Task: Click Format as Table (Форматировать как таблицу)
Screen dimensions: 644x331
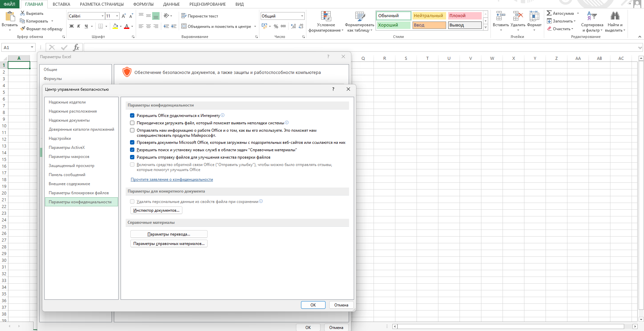Action: (359, 22)
